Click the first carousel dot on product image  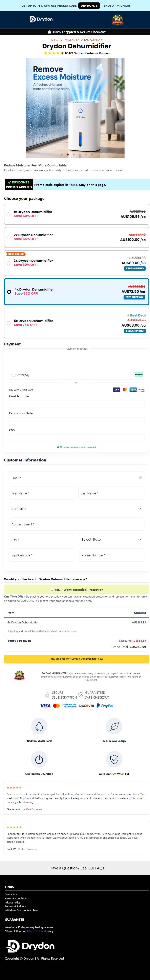pyautogui.click(x=62, y=154)
